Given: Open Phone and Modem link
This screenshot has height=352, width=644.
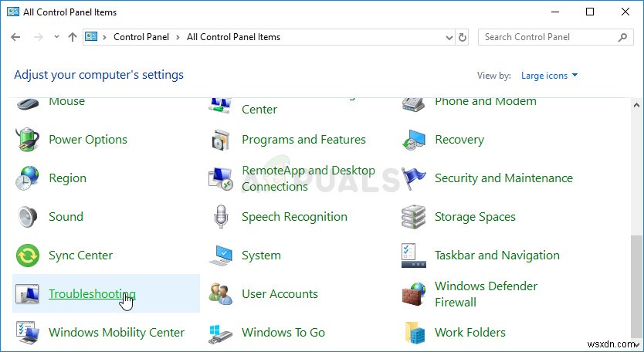Looking at the screenshot, I should pyautogui.click(x=486, y=101).
